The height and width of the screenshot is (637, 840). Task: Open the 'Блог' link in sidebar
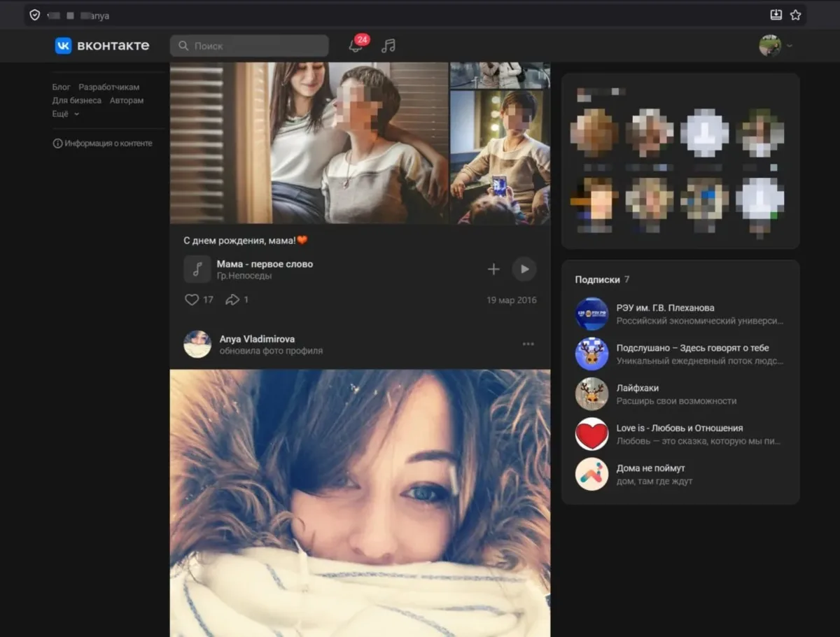click(61, 87)
